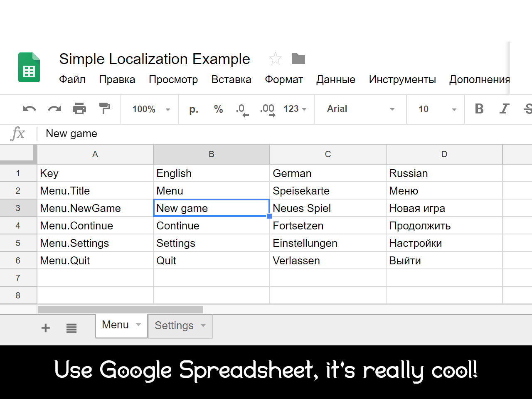Select the cell containing Verlassen
The width and height of the screenshot is (532, 399).
(x=328, y=261)
